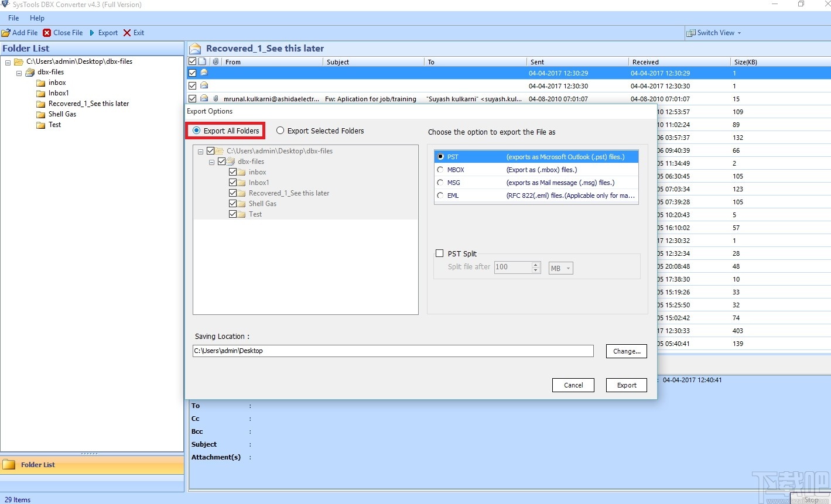Open the File menu
This screenshot has height=504, width=831.
(13, 18)
